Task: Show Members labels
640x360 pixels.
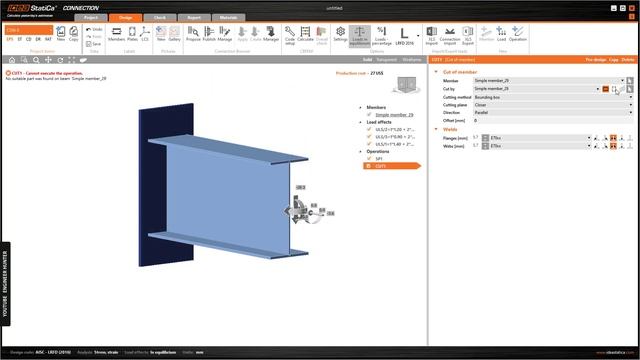Action: [116, 34]
